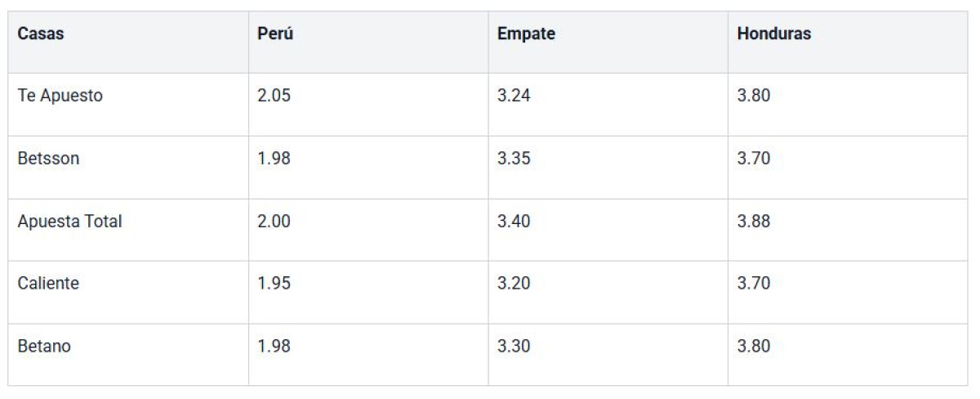Screen dimensions: 980x399
Task: Select the Te Apuesto row label
Action: coord(60,96)
